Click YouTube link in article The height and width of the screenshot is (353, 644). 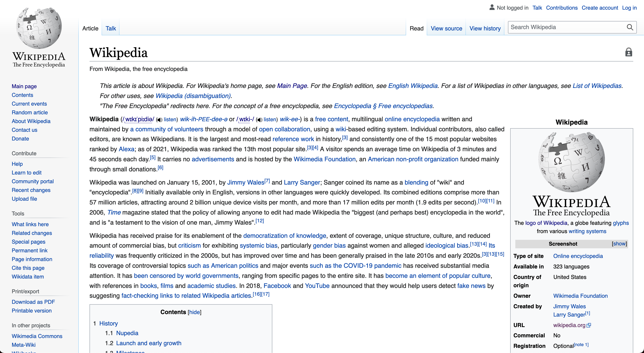[x=317, y=286]
